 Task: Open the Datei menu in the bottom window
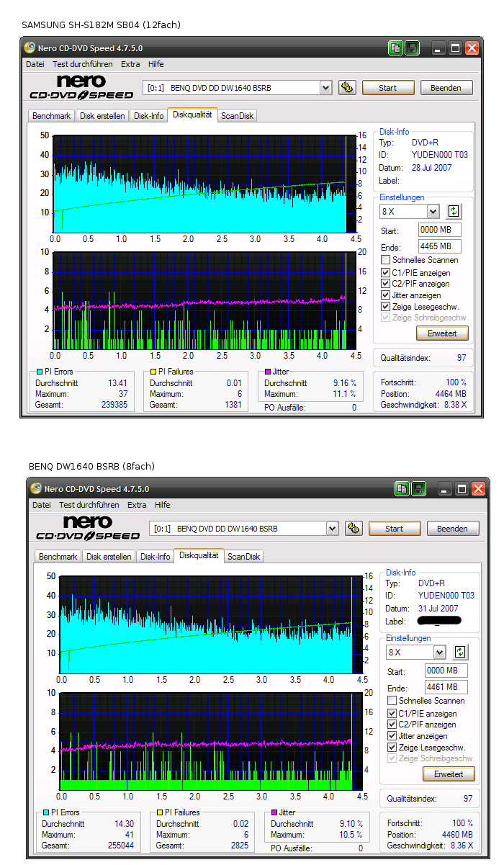(x=42, y=505)
